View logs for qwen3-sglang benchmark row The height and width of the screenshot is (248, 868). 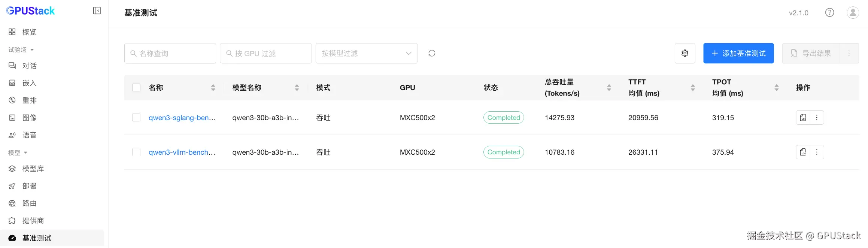click(x=803, y=118)
